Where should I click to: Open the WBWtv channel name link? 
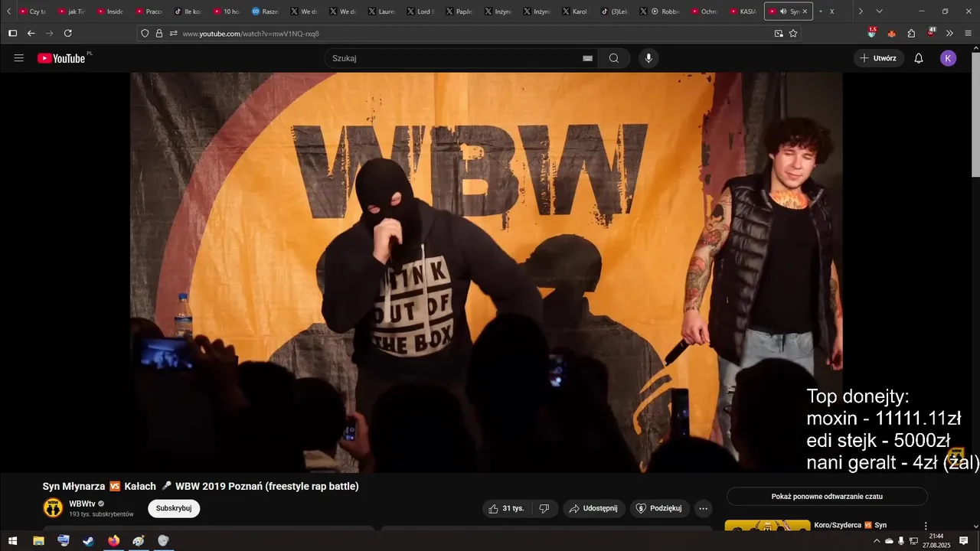pyautogui.click(x=82, y=504)
